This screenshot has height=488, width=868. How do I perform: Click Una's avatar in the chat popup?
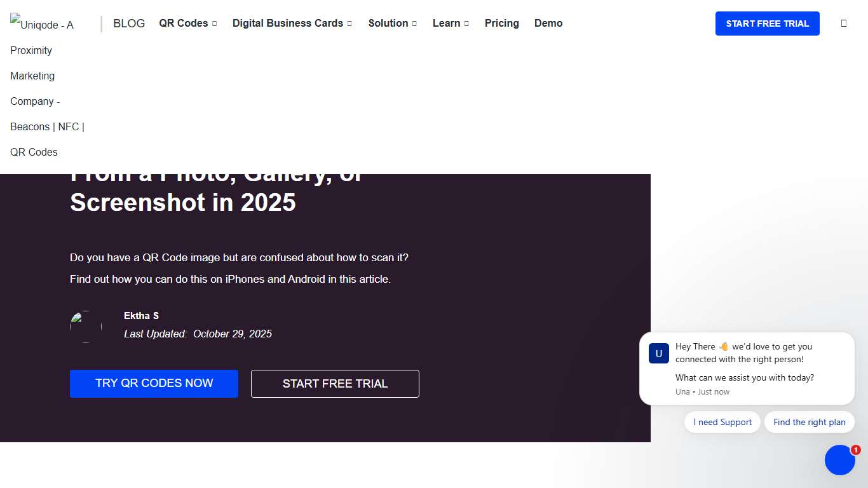pyautogui.click(x=659, y=353)
